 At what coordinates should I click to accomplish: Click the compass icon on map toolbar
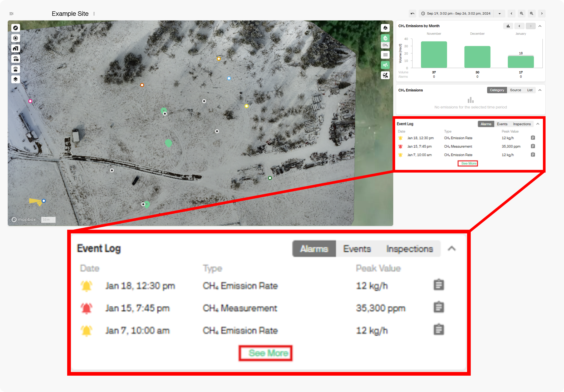pyautogui.click(x=16, y=28)
